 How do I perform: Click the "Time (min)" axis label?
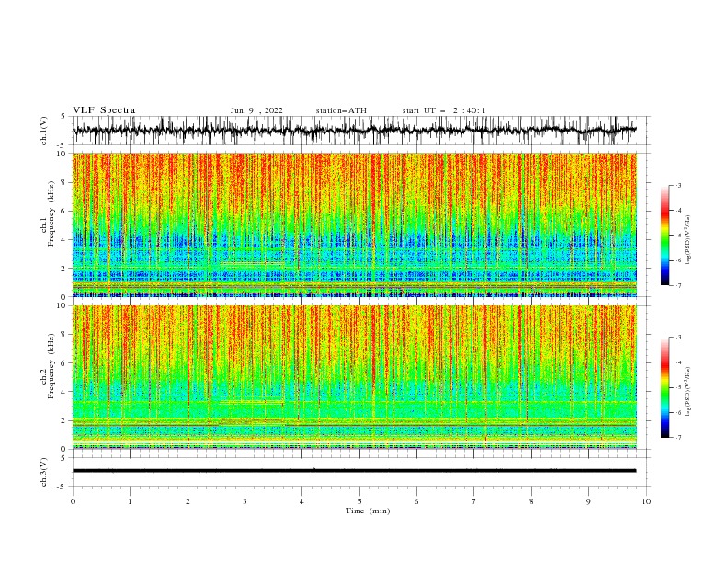[x=368, y=511]
